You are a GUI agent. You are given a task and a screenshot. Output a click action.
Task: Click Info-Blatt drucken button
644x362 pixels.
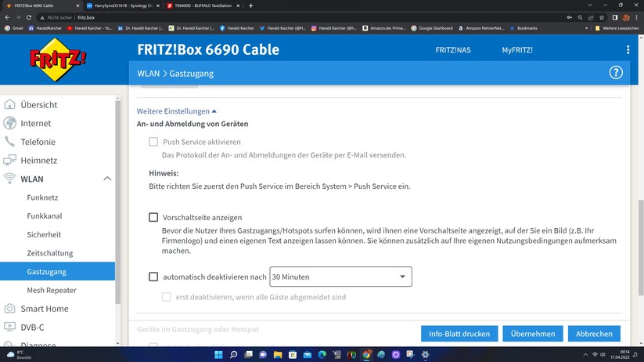click(459, 334)
